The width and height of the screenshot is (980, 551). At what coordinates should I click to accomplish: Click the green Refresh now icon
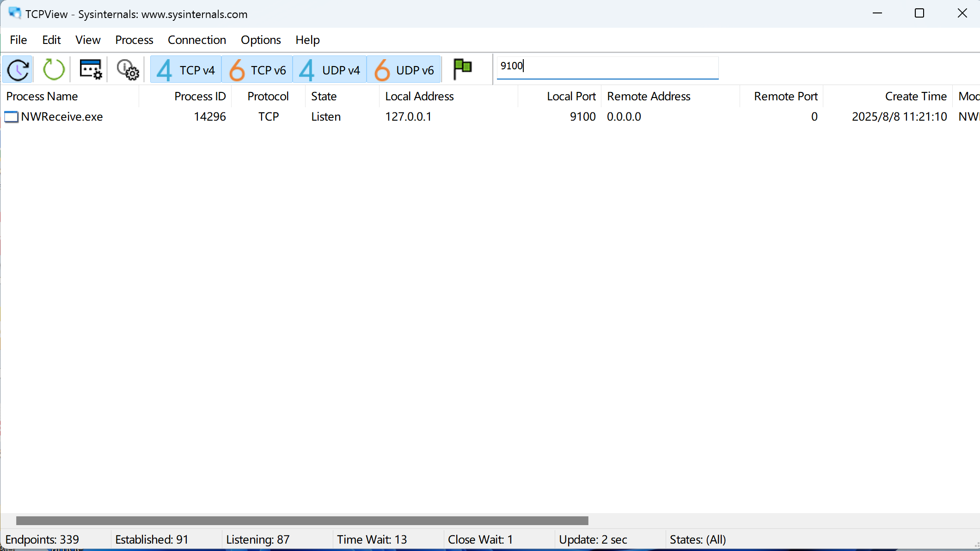(x=53, y=70)
